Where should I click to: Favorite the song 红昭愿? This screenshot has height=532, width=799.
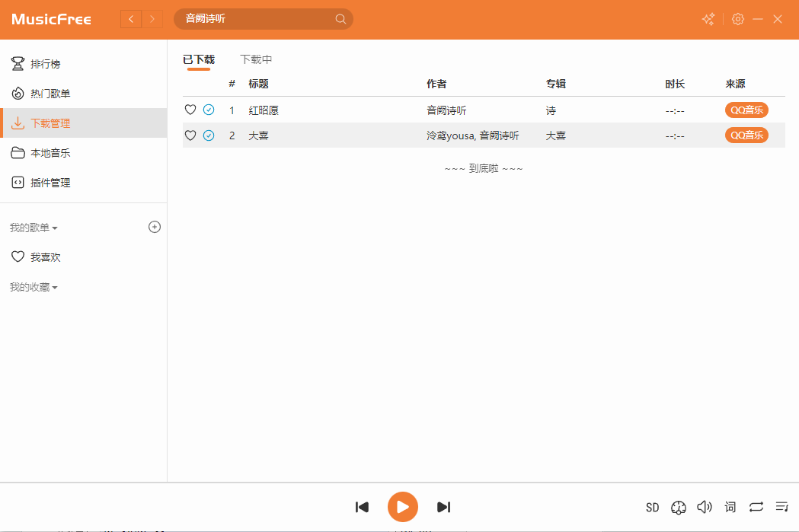pos(190,110)
